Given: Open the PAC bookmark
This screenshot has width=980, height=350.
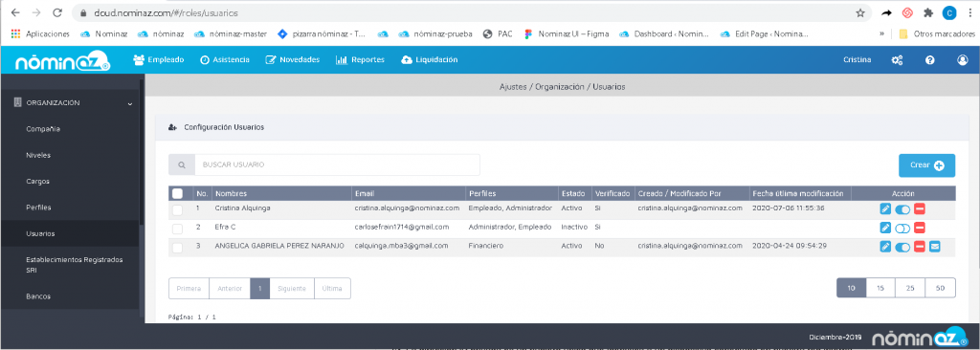Looking at the screenshot, I should pyautogui.click(x=498, y=33).
